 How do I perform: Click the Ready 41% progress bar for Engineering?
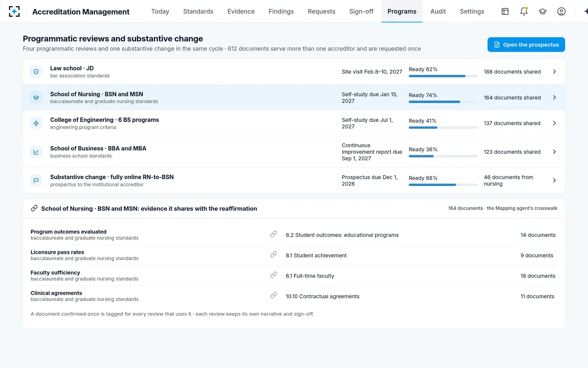[x=443, y=128]
